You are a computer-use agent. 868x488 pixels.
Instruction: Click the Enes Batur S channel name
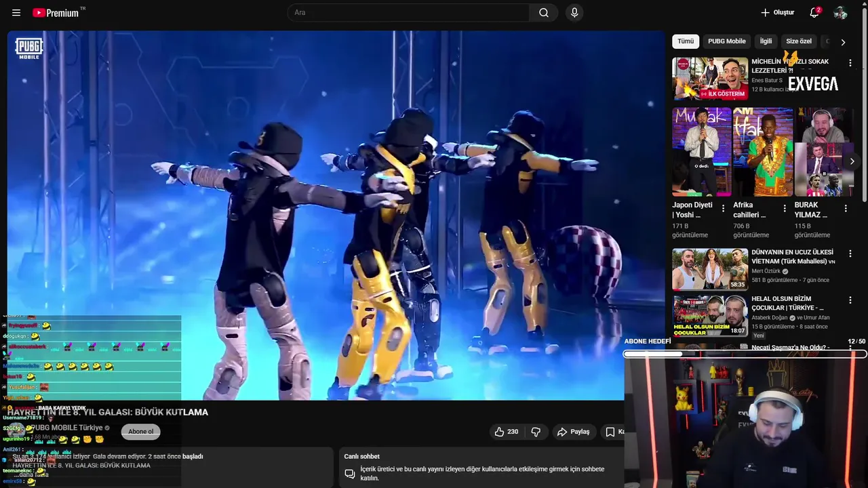click(x=766, y=80)
